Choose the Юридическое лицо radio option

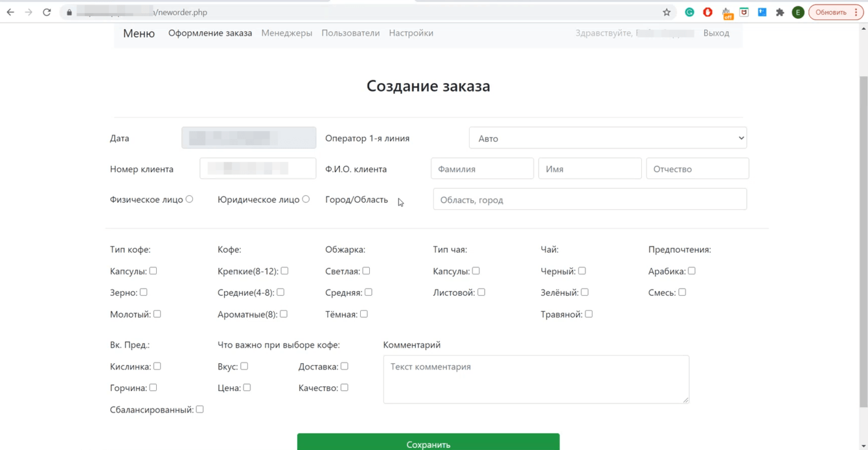tap(306, 199)
